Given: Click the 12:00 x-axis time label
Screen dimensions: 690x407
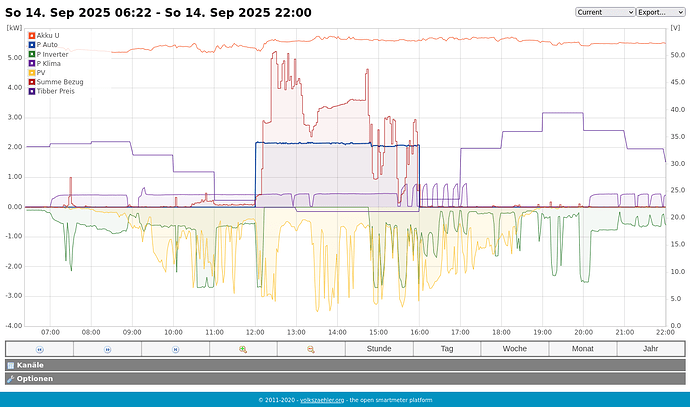Looking at the screenshot, I should (255, 332).
